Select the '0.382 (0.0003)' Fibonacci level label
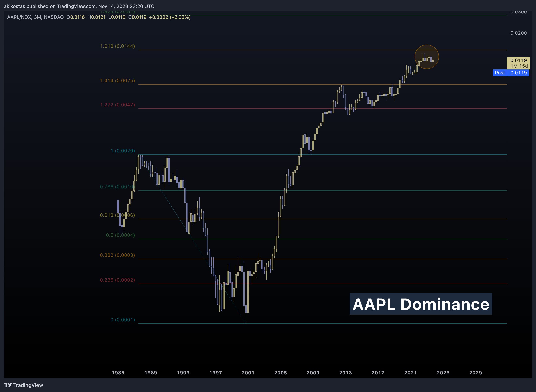This screenshot has width=536, height=392. point(117,255)
